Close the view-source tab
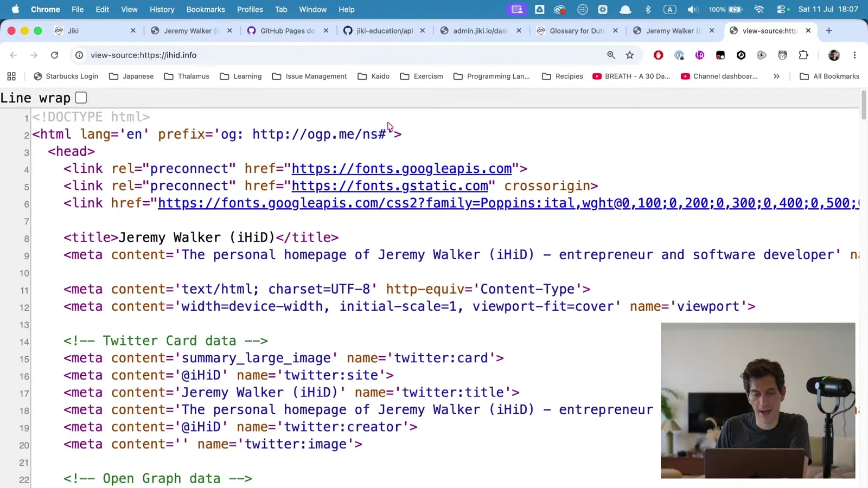 808,31
